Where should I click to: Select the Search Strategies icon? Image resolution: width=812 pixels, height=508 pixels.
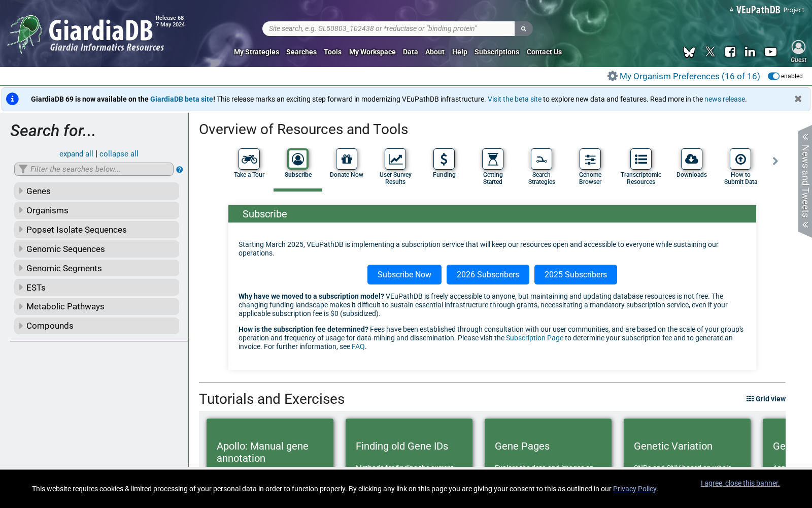coord(542,159)
